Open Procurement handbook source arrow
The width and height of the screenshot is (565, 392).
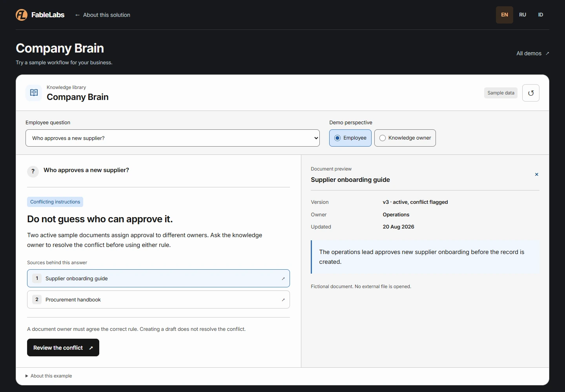point(283,300)
